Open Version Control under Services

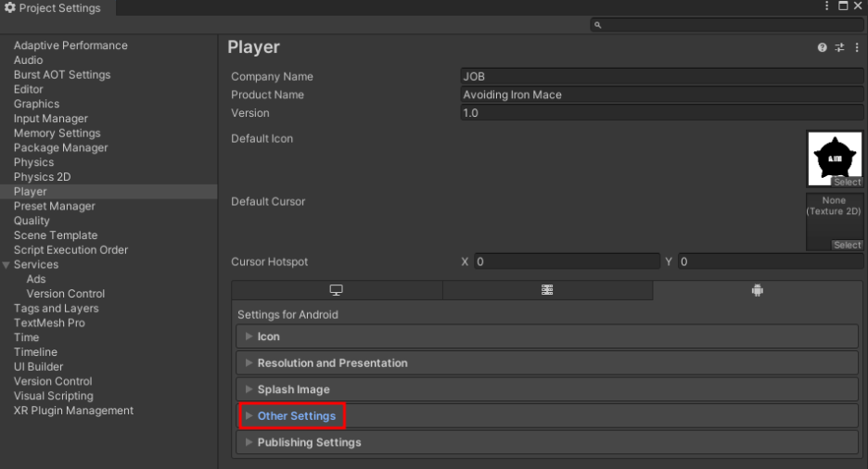(x=65, y=294)
